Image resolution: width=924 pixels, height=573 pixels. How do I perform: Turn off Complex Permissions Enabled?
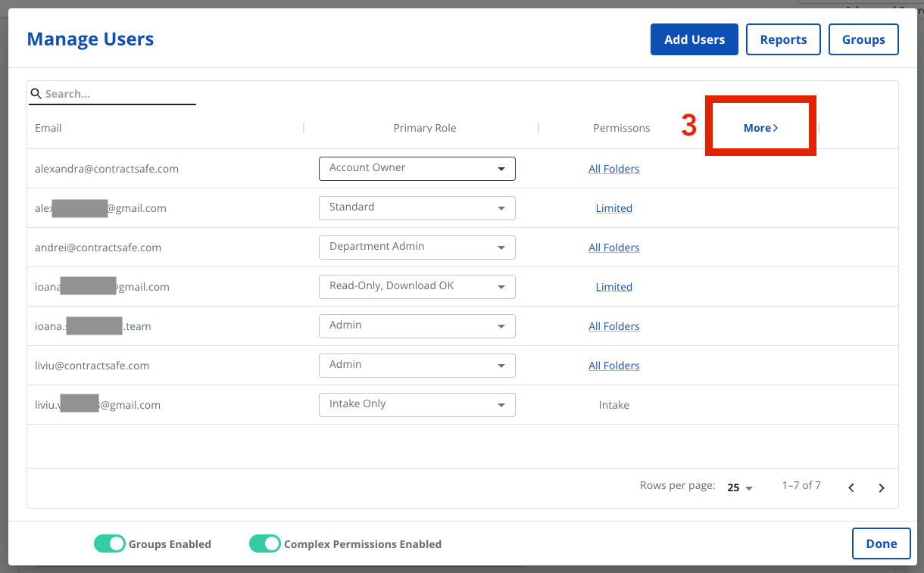[265, 543]
